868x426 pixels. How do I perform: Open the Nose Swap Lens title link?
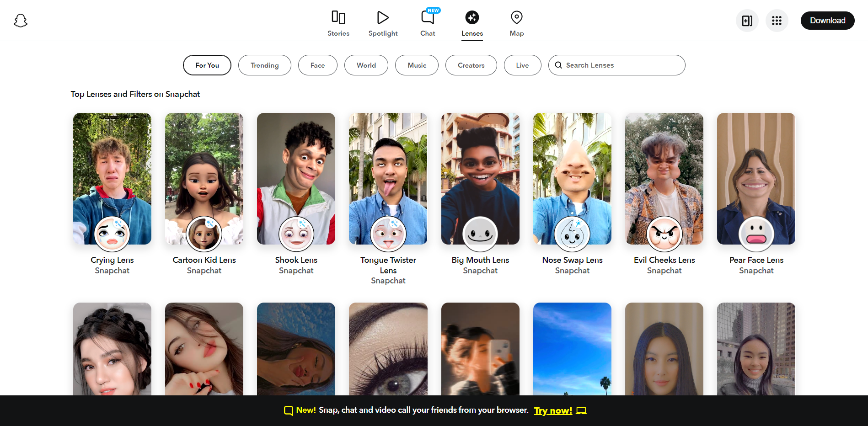click(572, 260)
